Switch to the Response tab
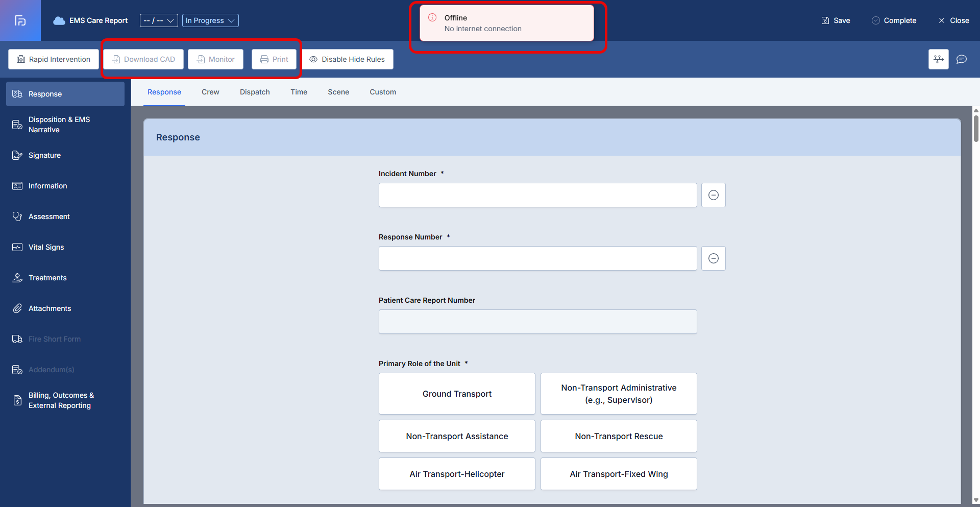Image resolution: width=980 pixels, height=507 pixels. [x=164, y=92]
